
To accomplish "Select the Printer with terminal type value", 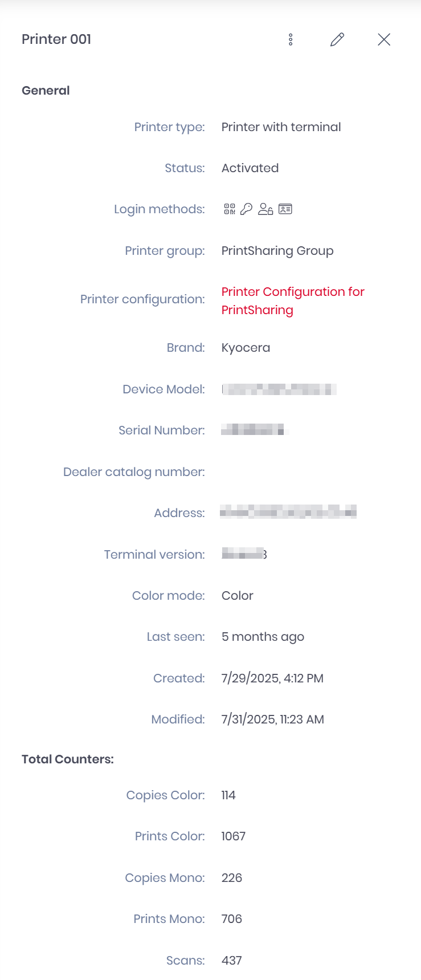I will coord(281,127).
